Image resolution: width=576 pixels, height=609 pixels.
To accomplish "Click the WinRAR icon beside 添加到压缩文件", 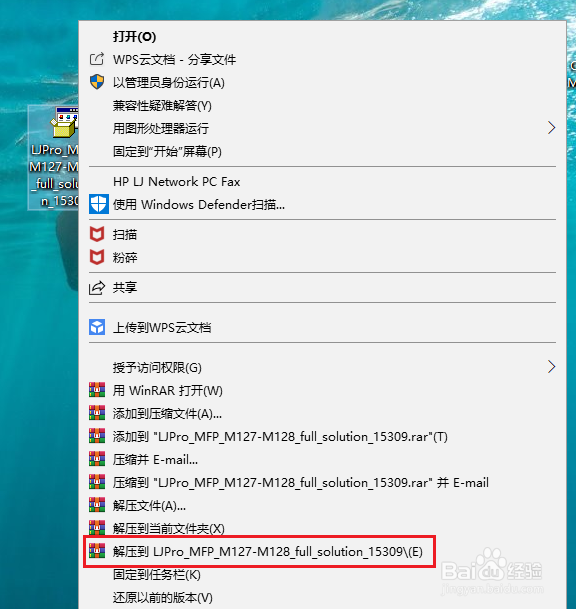I will point(97,413).
